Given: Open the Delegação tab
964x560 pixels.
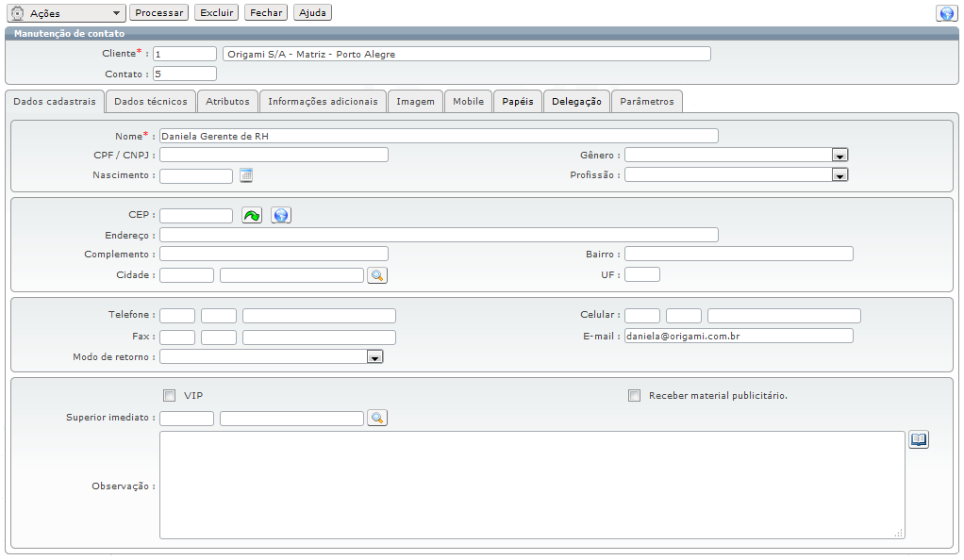Looking at the screenshot, I should point(576,101).
